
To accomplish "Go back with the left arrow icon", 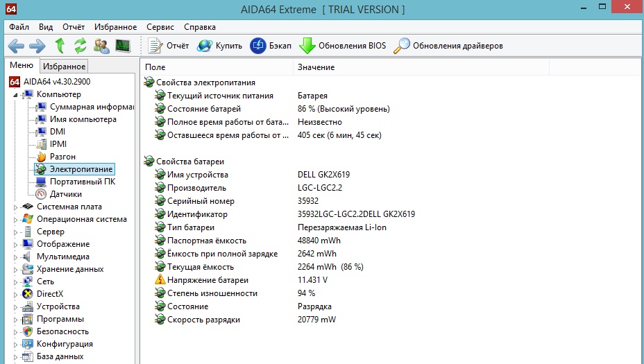I will [x=16, y=46].
